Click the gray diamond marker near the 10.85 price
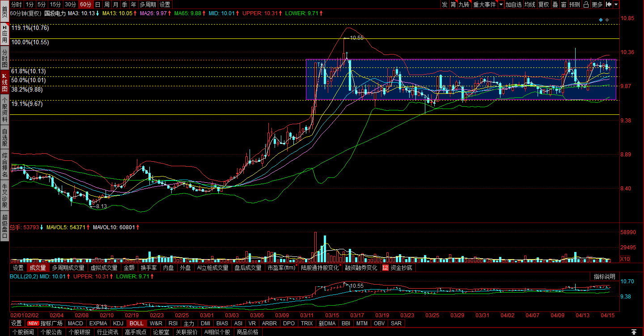The height and width of the screenshot is (336, 644). (607, 20)
